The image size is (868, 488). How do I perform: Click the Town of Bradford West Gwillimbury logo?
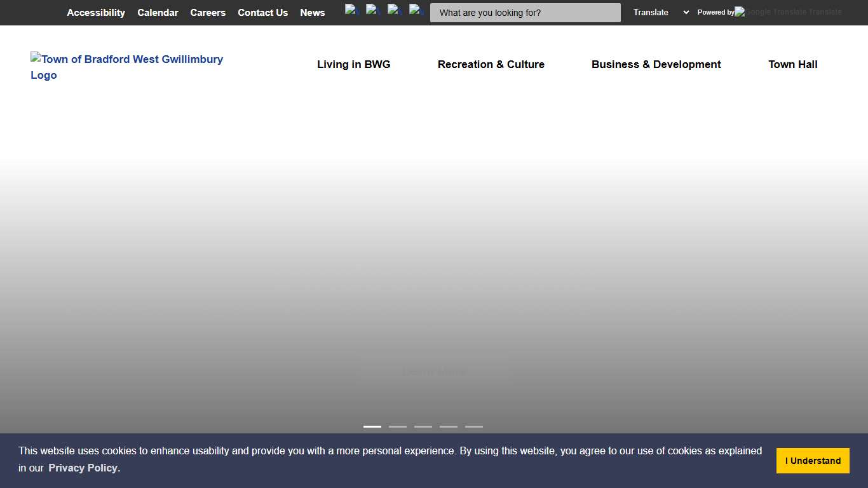(x=127, y=67)
